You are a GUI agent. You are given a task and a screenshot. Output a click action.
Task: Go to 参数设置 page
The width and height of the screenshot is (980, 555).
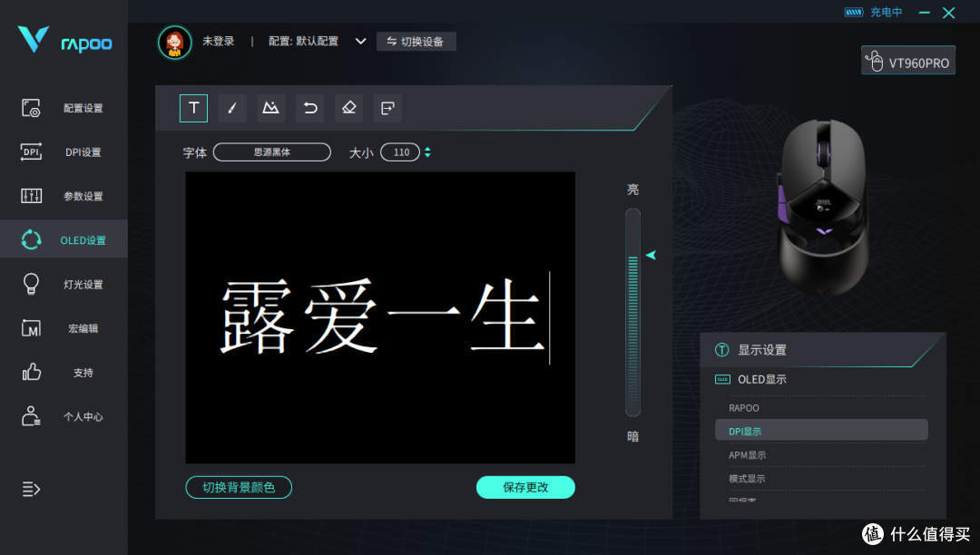point(64,196)
